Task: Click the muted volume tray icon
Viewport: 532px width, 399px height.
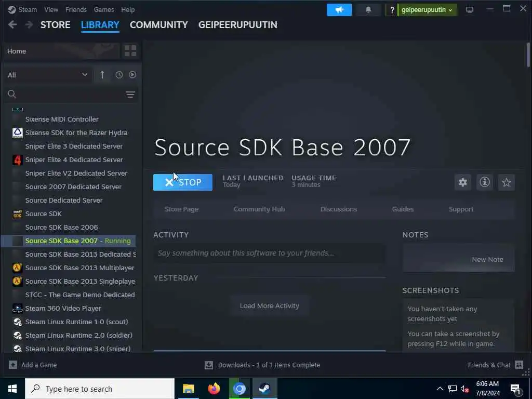Action: (465, 389)
